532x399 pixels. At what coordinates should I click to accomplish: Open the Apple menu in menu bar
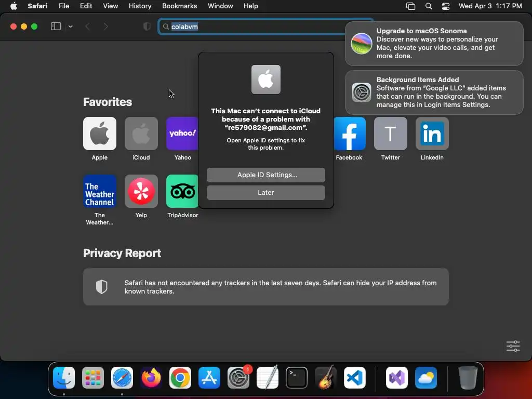pyautogui.click(x=14, y=6)
